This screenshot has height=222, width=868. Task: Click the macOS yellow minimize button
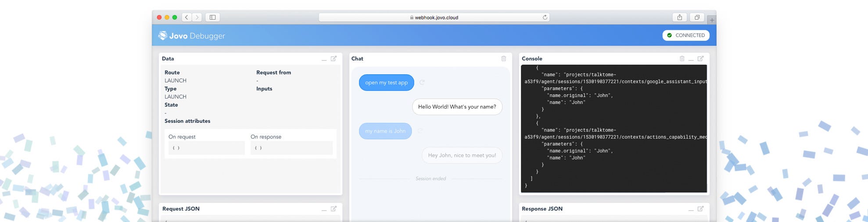(167, 18)
